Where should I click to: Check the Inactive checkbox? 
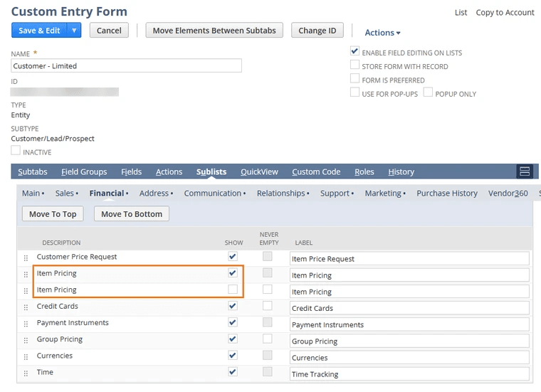[16, 150]
